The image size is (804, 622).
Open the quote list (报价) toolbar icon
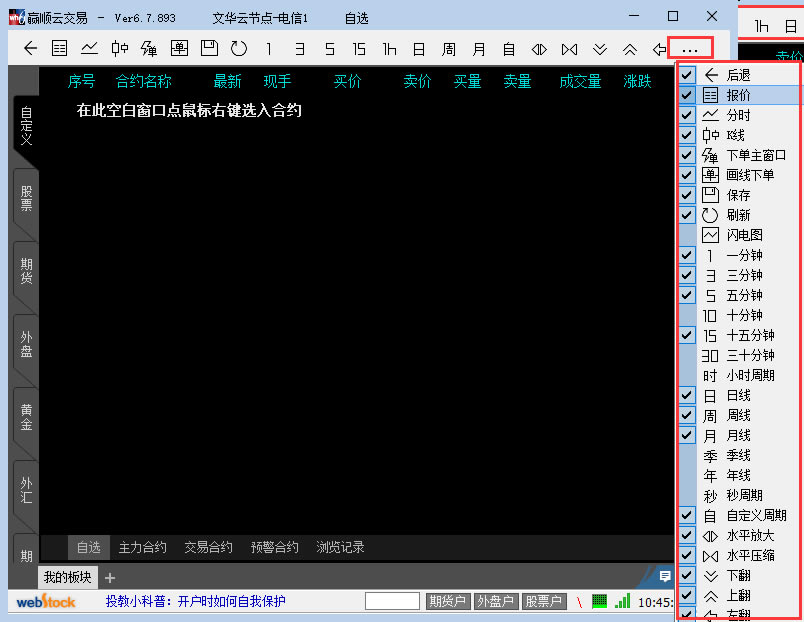(60, 48)
